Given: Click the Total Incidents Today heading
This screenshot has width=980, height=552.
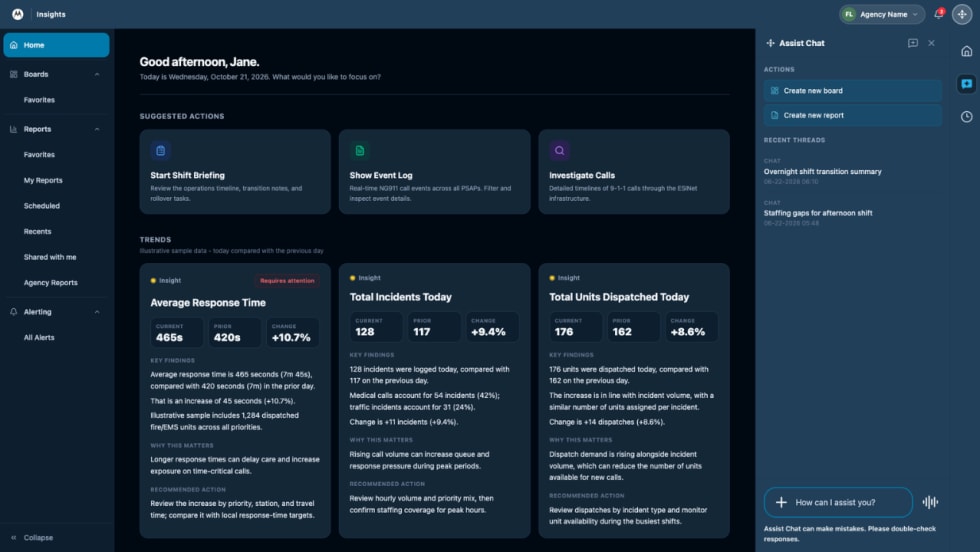Looking at the screenshot, I should click(401, 297).
